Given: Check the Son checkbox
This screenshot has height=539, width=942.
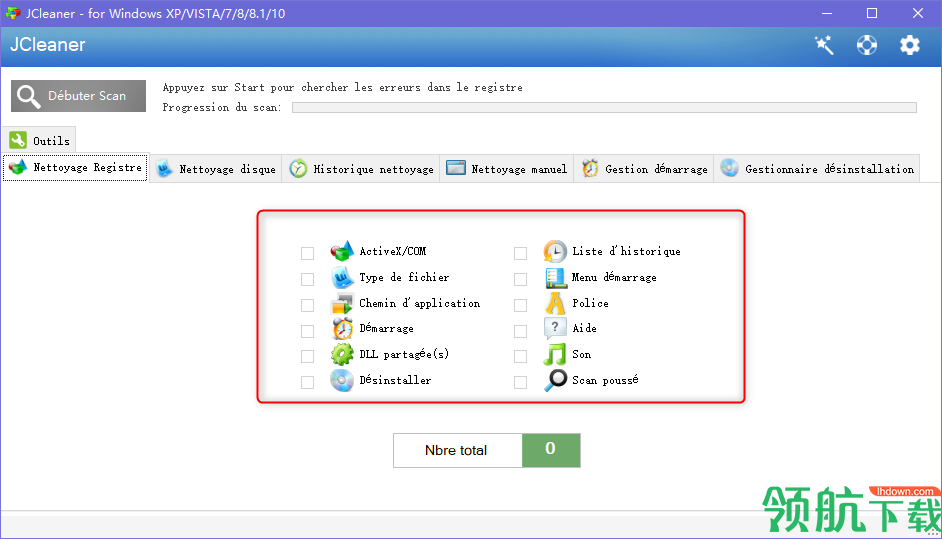Looking at the screenshot, I should 520,356.
